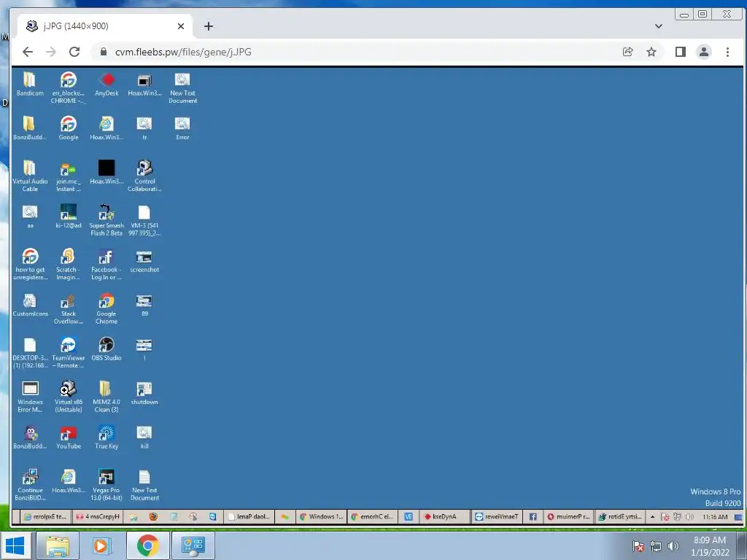Click the TeamViewer - Remote shortcut

pyautogui.click(x=68, y=352)
